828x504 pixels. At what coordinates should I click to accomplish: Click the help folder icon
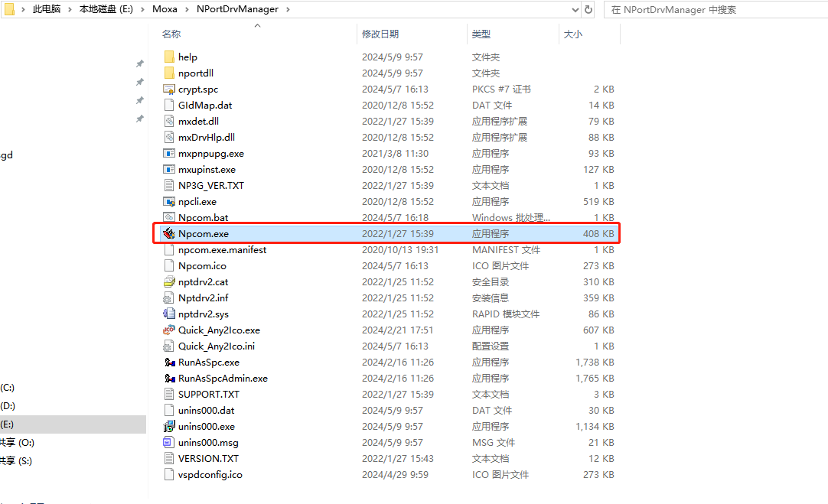[x=169, y=57]
